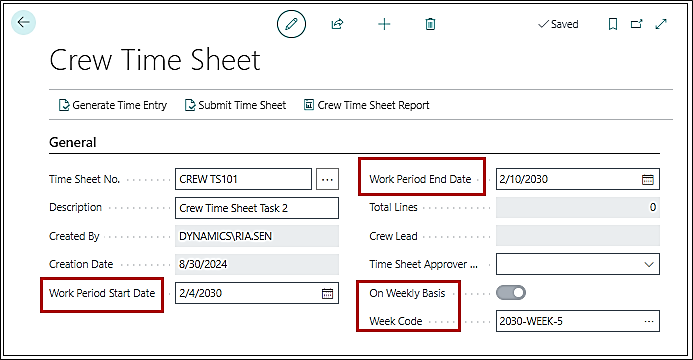Click Submit Time Sheet action
Viewport: 693px width, 360px height.
(235, 105)
